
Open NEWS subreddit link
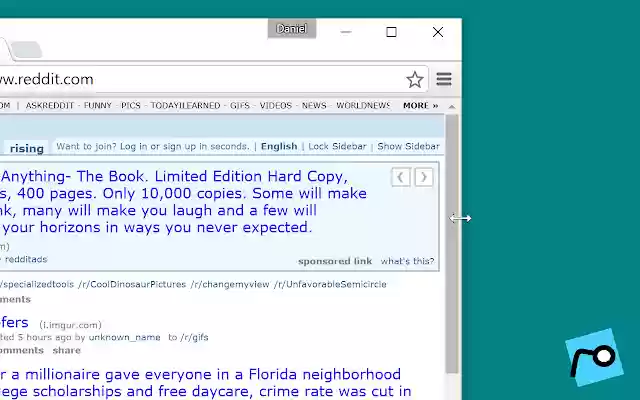(314, 106)
